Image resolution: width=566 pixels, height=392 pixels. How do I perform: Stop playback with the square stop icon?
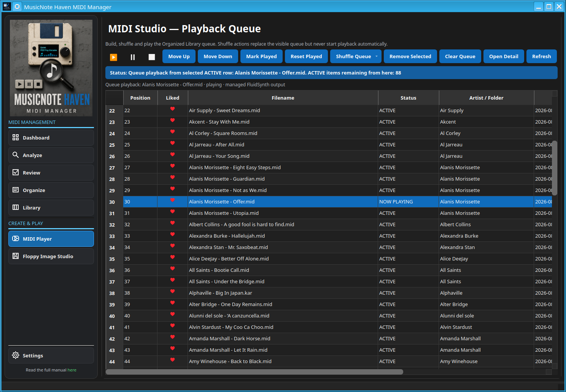152,57
